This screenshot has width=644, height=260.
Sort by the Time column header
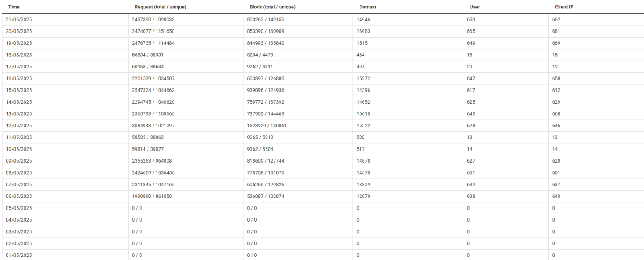tap(14, 7)
